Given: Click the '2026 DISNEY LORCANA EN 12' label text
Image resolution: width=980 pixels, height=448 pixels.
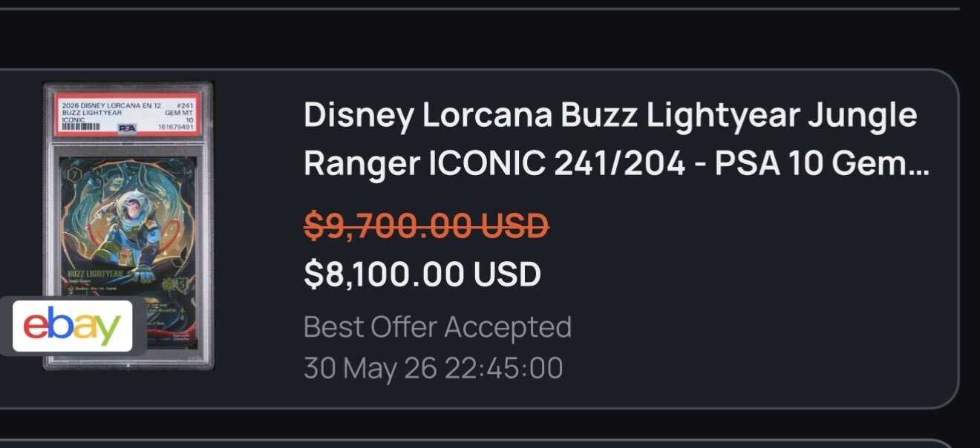Looking at the screenshot, I should (111, 107).
